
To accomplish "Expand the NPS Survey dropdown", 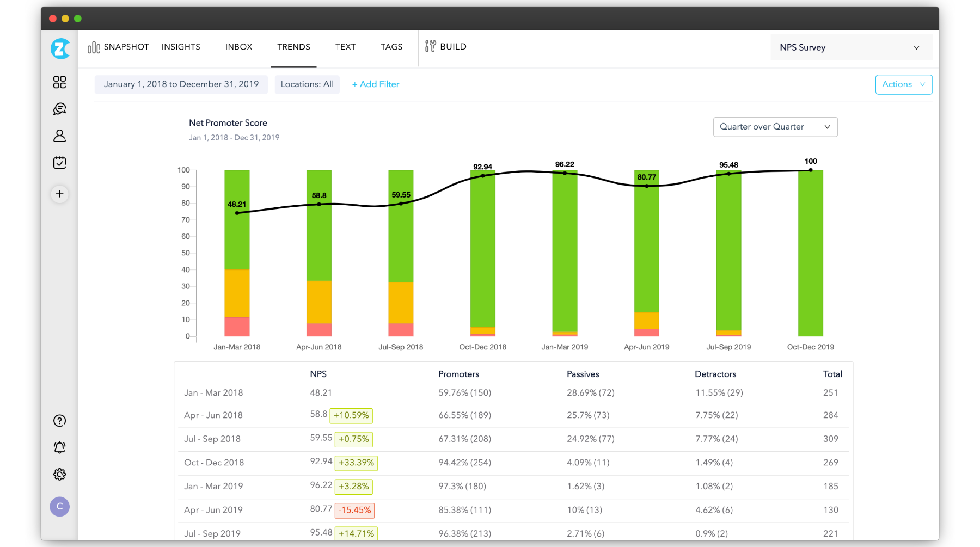I will [x=851, y=47].
